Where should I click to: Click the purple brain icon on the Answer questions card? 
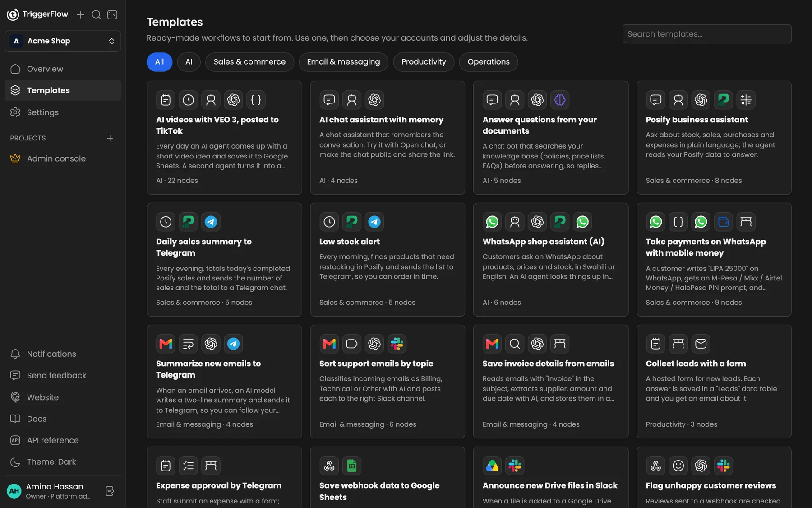click(x=560, y=100)
